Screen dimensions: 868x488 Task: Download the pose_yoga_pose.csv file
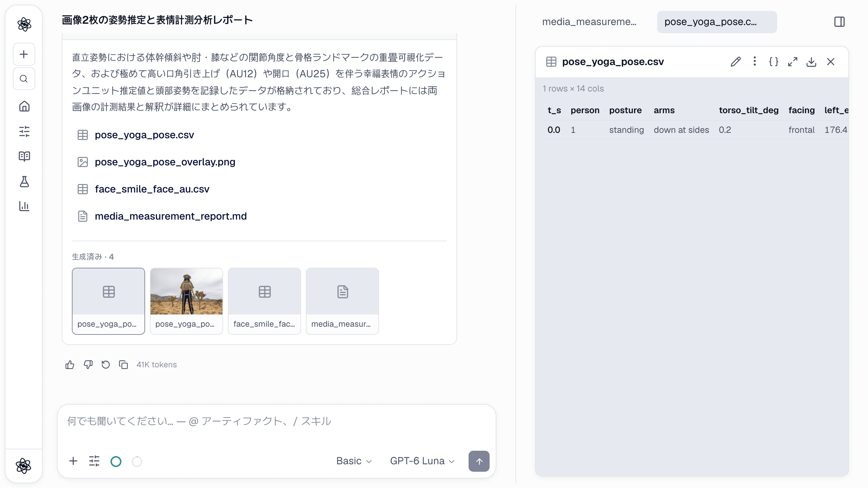tap(811, 62)
